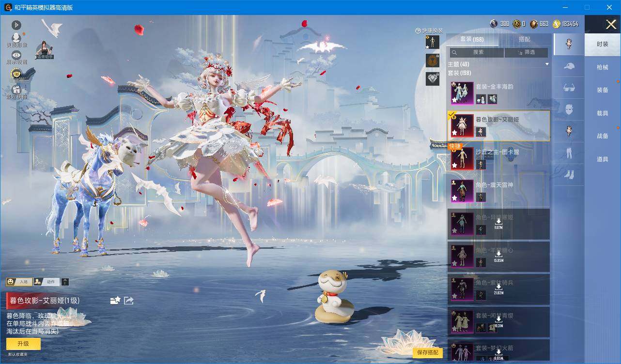Select the glasses category icon

[569, 88]
